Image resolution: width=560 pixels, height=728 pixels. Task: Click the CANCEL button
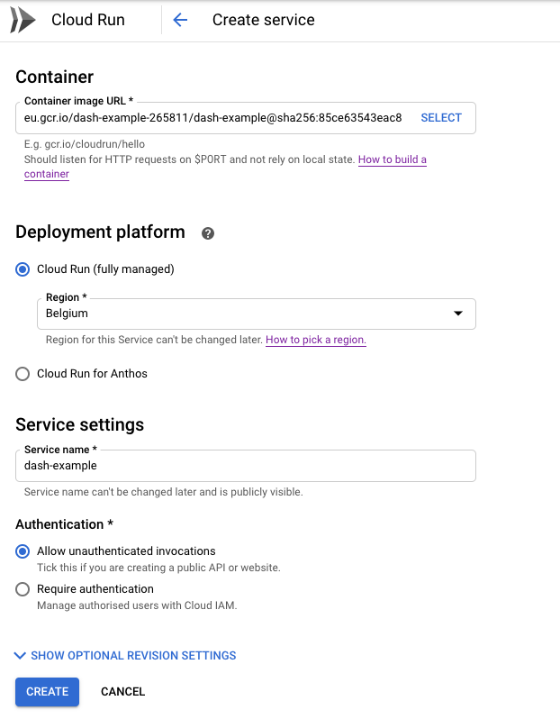pos(123,692)
